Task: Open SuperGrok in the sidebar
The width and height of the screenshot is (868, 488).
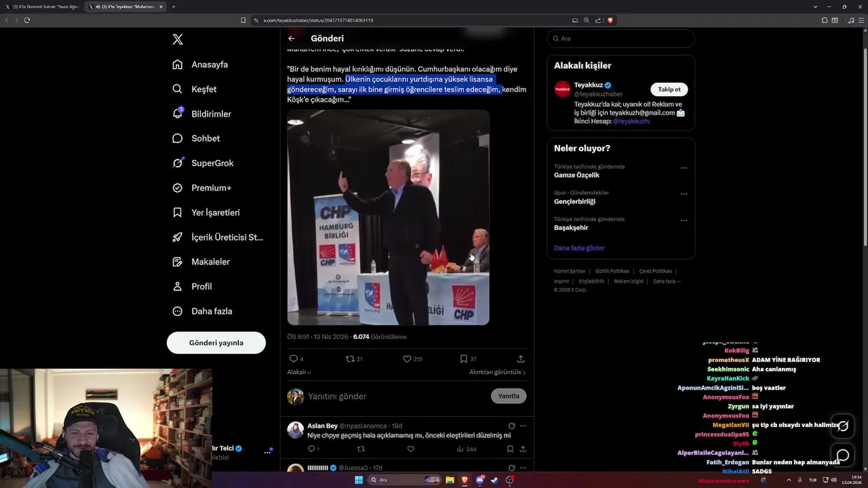Action: tap(203, 163)
